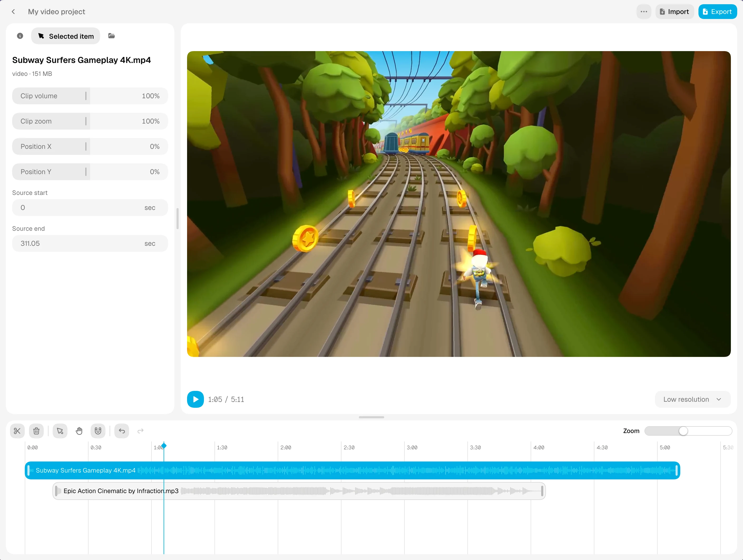743x560 pixels.
Task: Click the Import button
Action: (674, 12)
